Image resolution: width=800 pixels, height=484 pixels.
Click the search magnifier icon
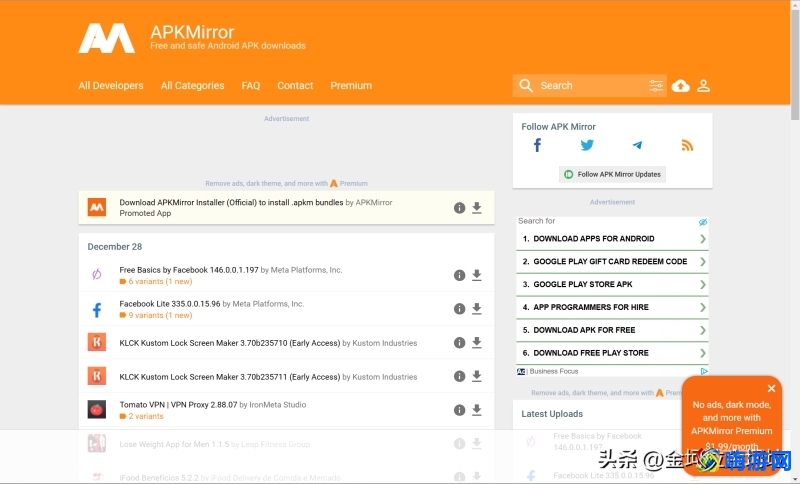coord(526,85)
